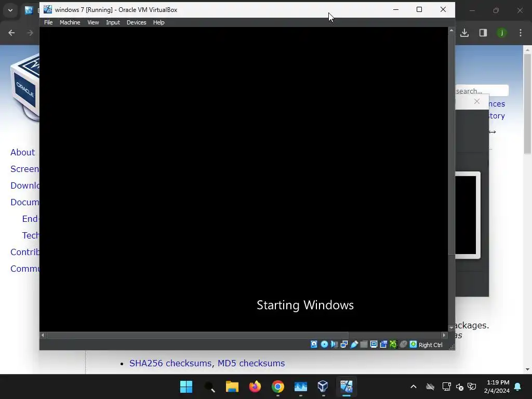Click the green CPU virtualization indicator icon

pos(393,344)
